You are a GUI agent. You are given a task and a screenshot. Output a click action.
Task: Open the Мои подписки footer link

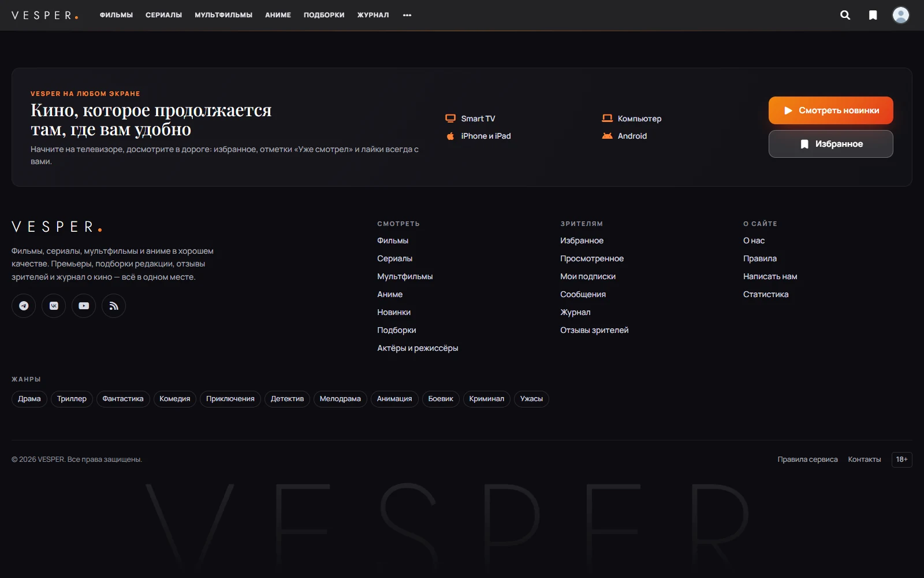(588, 276)
